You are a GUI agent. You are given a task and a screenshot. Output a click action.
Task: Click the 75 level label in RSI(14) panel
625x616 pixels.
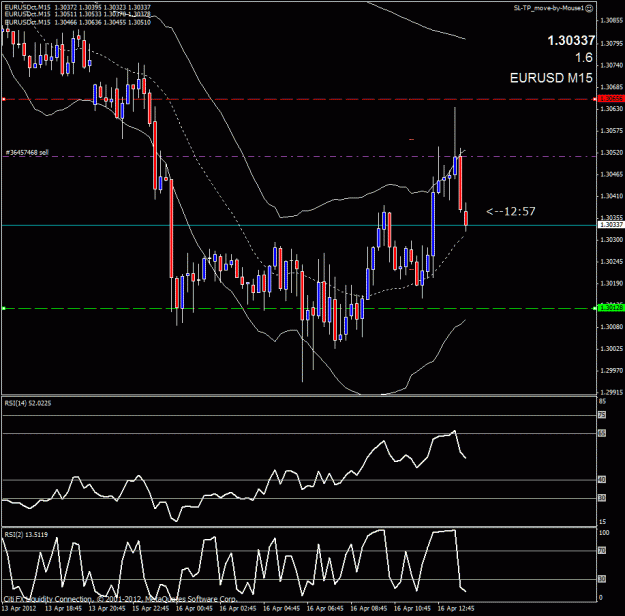tap(602, 415)
